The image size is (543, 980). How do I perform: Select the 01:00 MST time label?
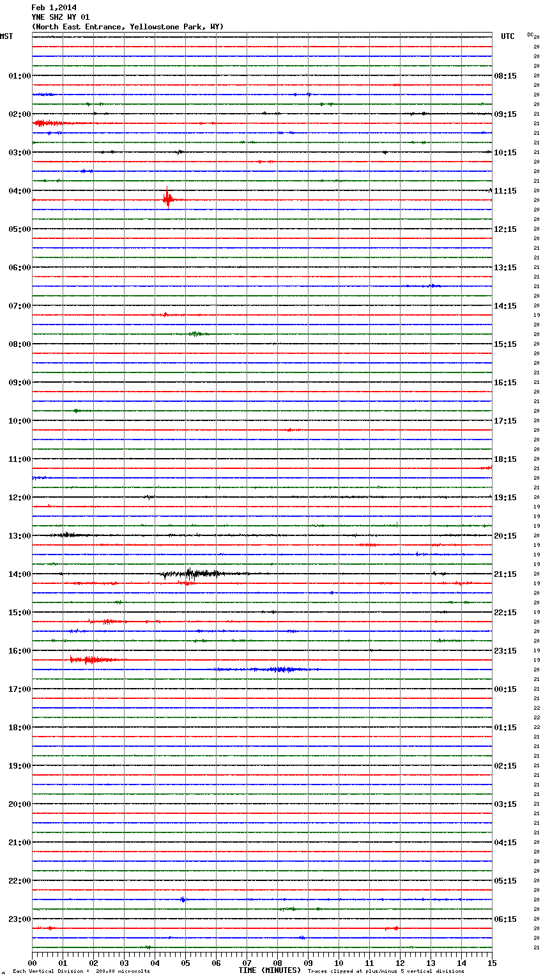(20, 76)
